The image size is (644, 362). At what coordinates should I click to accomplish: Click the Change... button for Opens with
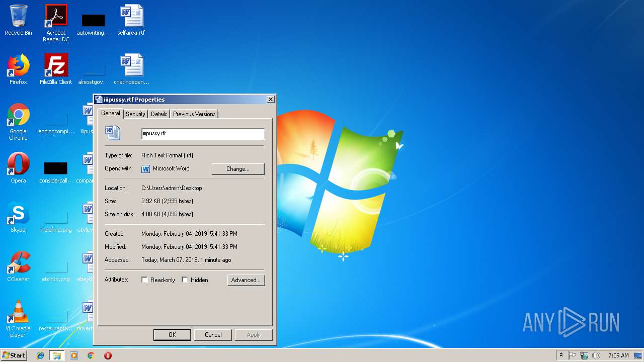[x=238, y=169]
